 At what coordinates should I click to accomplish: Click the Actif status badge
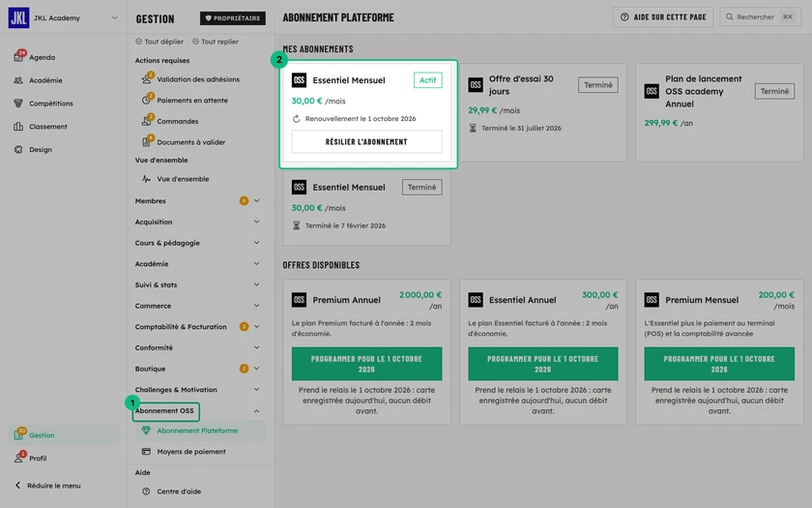(x=427, y=80)
